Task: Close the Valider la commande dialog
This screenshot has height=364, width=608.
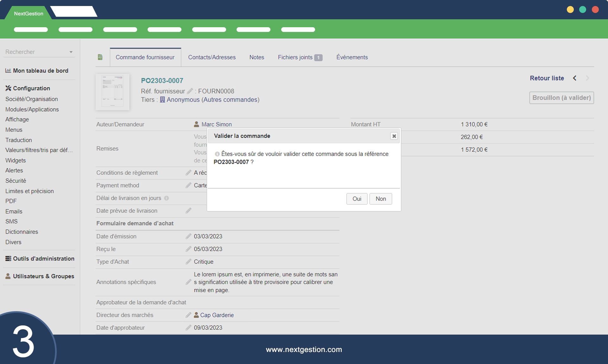Action: pyautogui.click(x=394, y=136)
